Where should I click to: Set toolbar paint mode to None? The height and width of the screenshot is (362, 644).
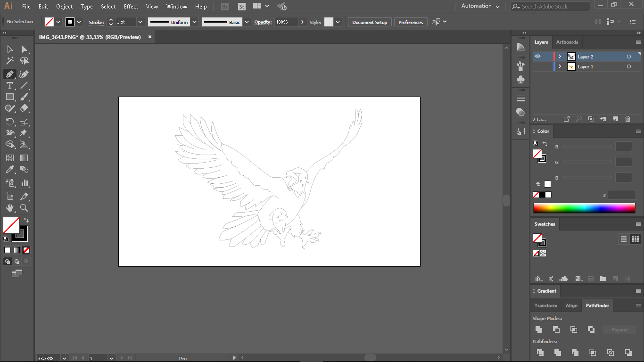pyautogui.click(x=26, y=250)
